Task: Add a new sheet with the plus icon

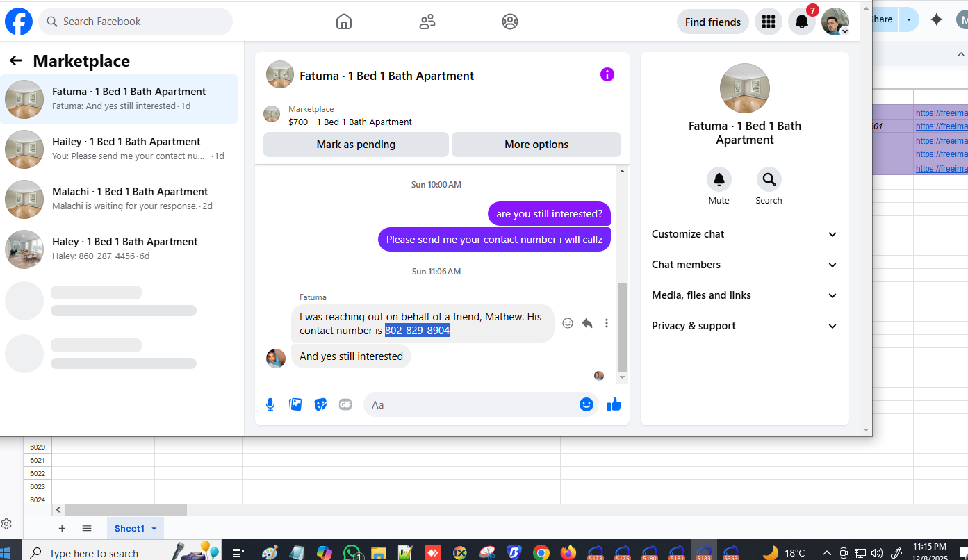Action: 62,529
